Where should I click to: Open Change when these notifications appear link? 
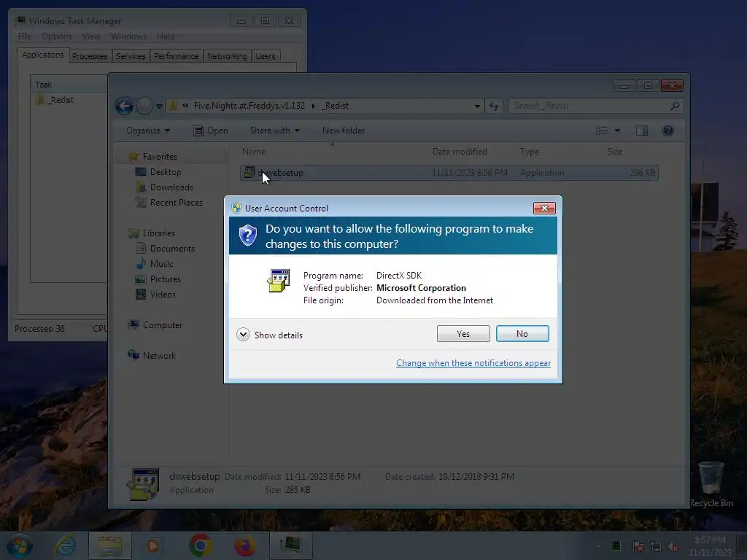(x=473, y=363)
